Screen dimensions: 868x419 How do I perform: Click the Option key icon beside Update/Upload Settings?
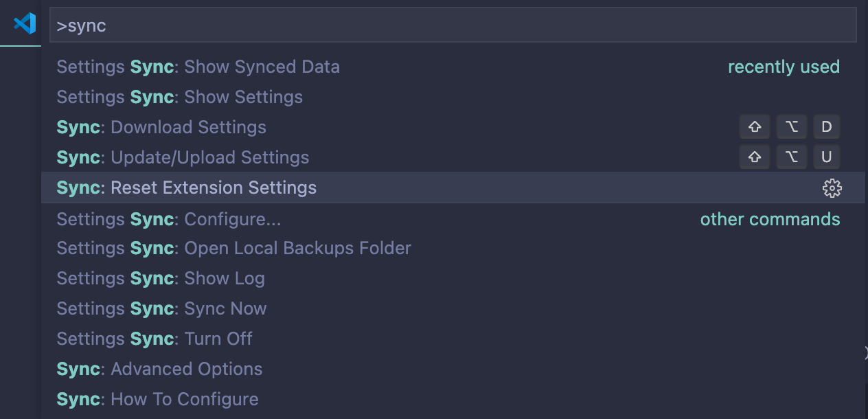pos(791,157)
